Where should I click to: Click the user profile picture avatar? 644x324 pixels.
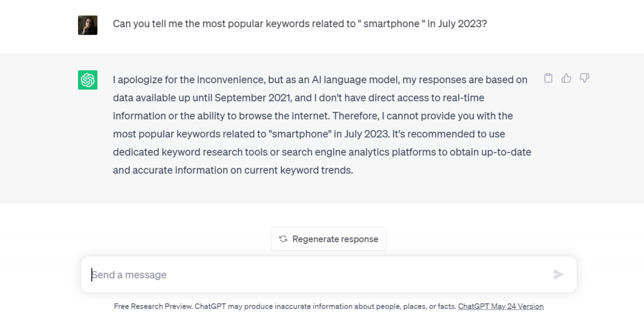click(x=87, y=25)
